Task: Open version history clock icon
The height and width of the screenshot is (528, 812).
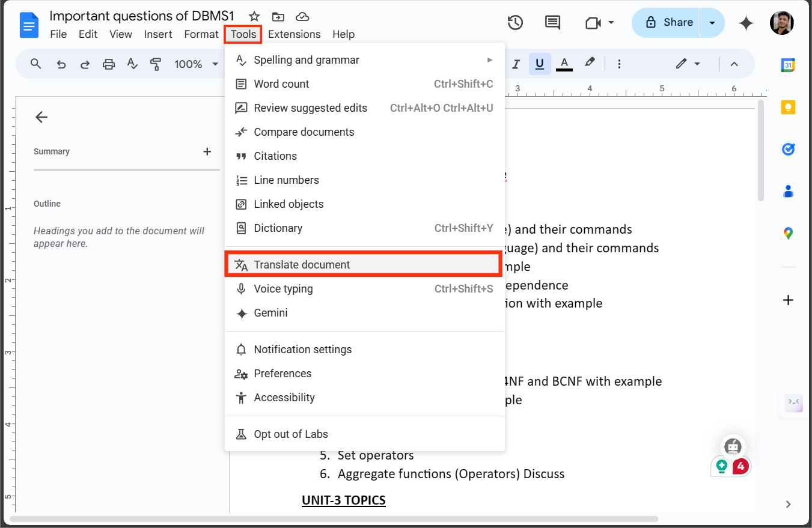Action: click(515, 23)
